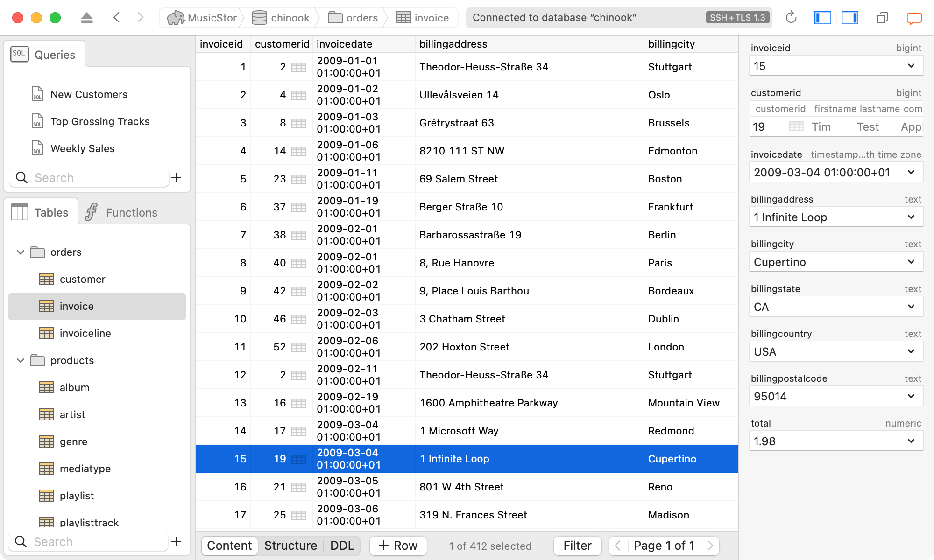
Task: Click the Filter button in table toolbar
Action: [x=576, y=545]
